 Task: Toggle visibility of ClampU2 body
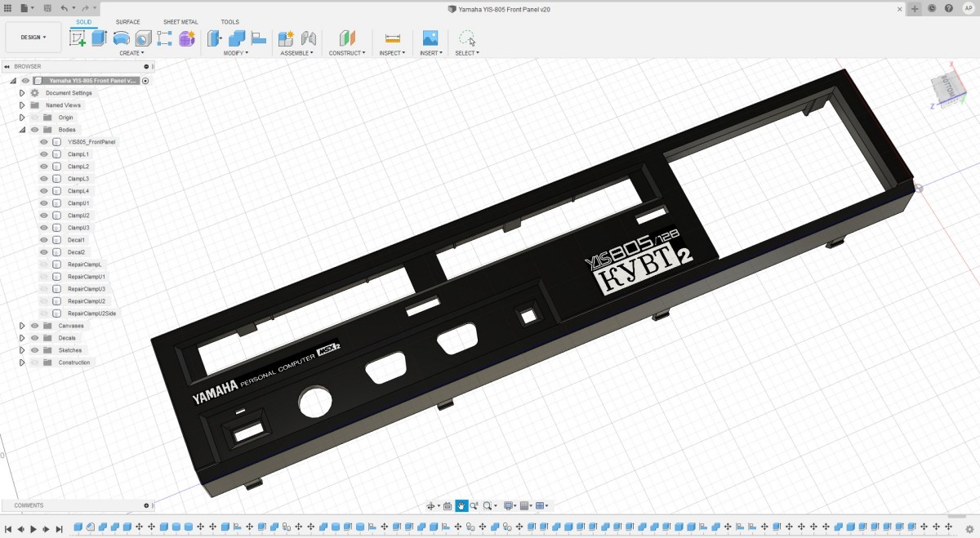(44, 216)
